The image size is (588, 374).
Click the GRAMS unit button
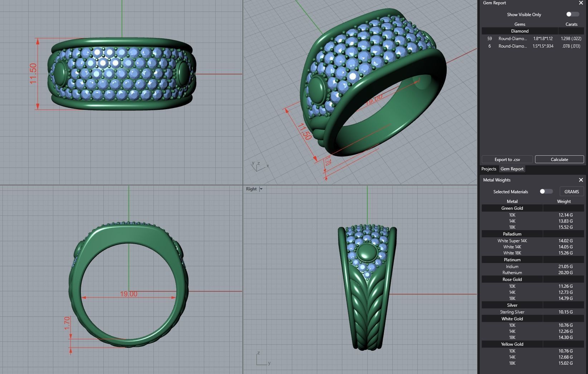[571, 191]
